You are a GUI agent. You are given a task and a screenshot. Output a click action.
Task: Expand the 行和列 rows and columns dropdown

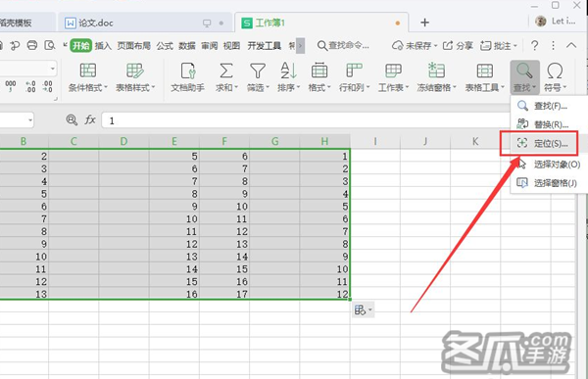[354, 77]
